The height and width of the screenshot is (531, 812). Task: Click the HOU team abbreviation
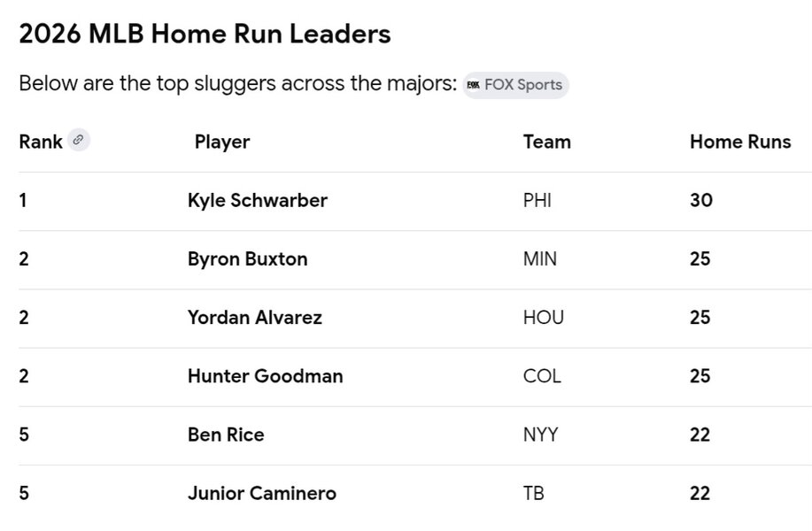pos(543,317)
